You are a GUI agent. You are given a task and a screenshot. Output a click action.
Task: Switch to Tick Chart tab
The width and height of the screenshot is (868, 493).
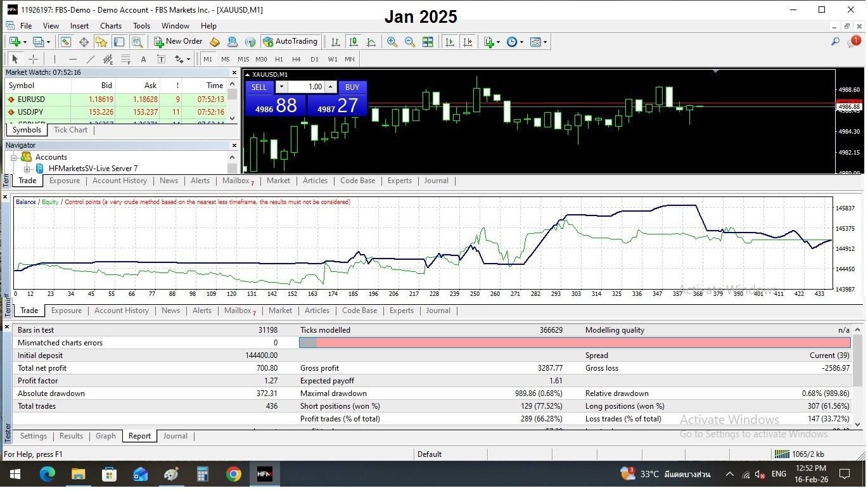[x=70, y=130]
